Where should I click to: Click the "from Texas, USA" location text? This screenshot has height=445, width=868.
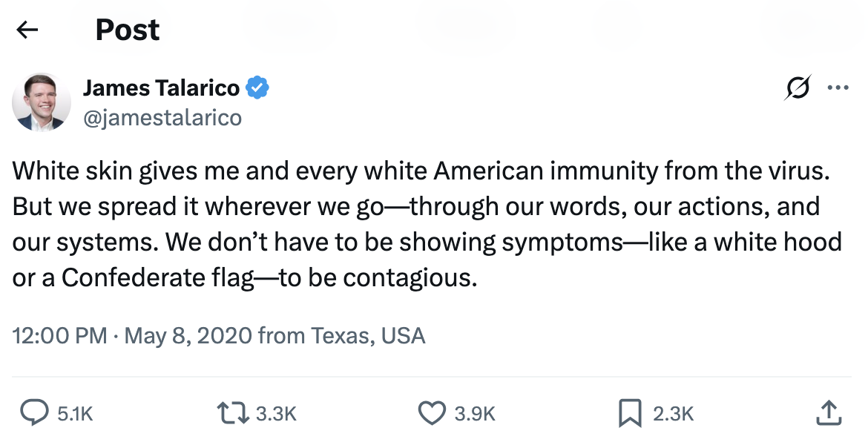[341, 336]
